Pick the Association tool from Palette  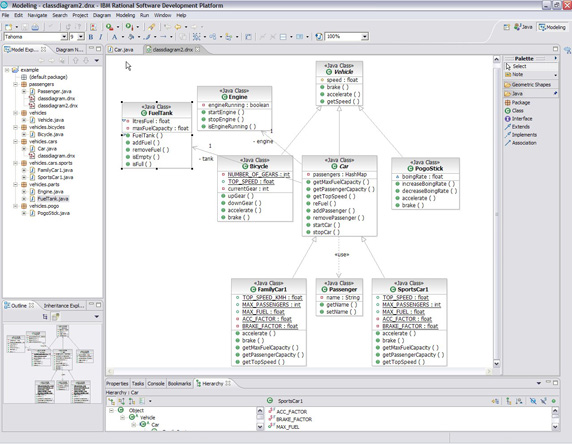pos(521,143)
